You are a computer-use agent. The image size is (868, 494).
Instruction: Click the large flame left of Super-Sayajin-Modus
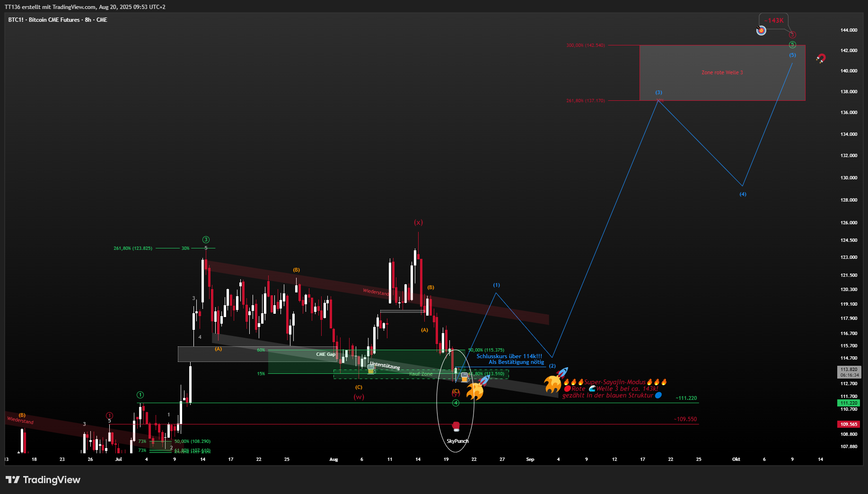point(552,384)
